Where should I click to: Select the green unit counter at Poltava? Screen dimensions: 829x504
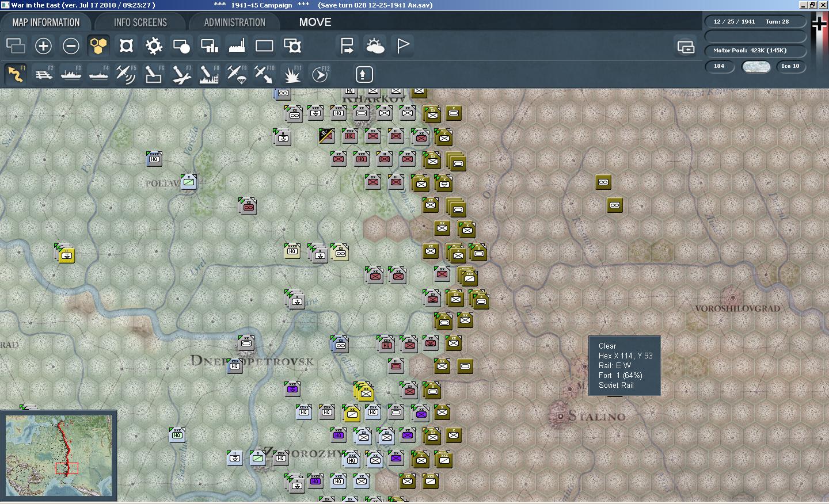tap(188, 182)
